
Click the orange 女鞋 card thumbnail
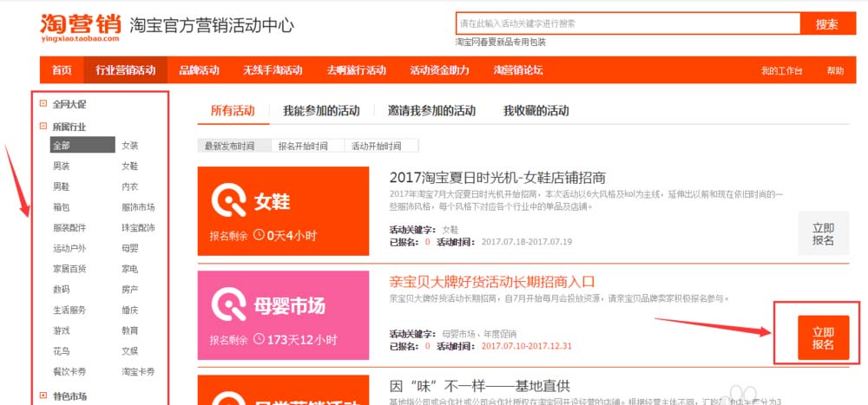[x=284, y=211]
